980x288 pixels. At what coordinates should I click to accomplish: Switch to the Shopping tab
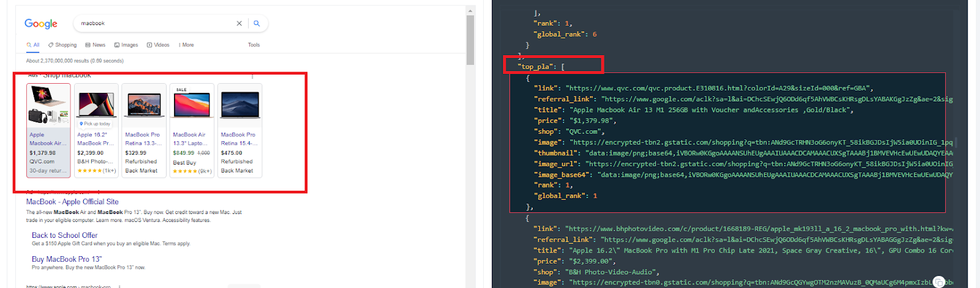(62, 45)
